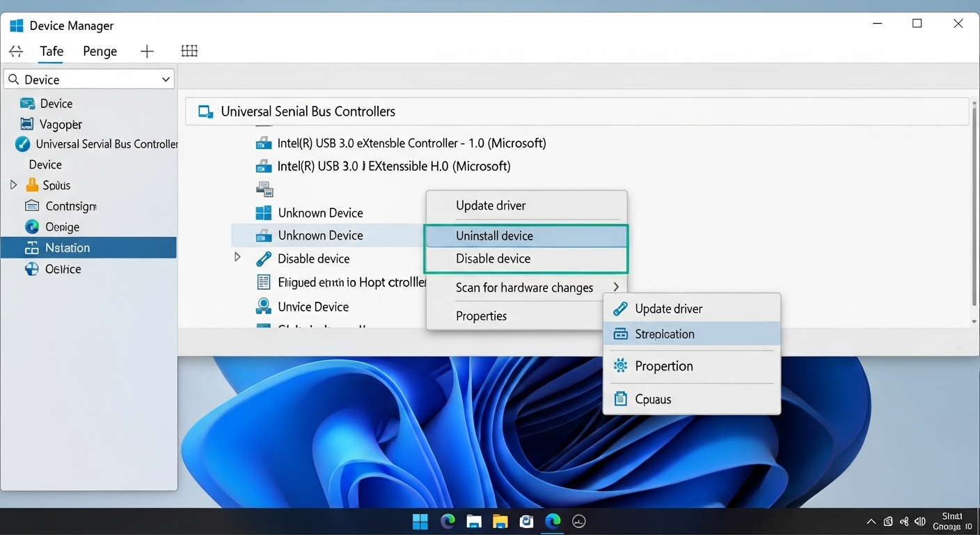Screen dimensions: 980x535
Task: Click the wrench icon beside Disable device
Action: (x=264, y=258)
